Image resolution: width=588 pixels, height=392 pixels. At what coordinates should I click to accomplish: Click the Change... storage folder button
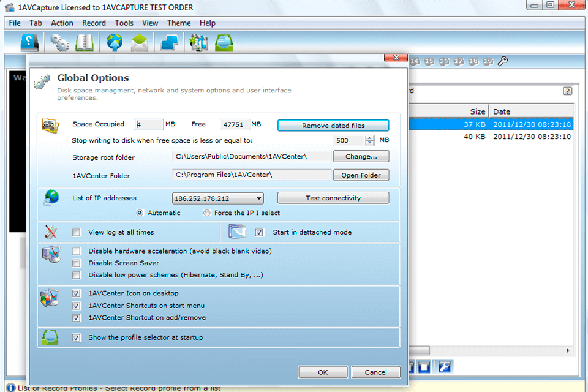[361, 156]
